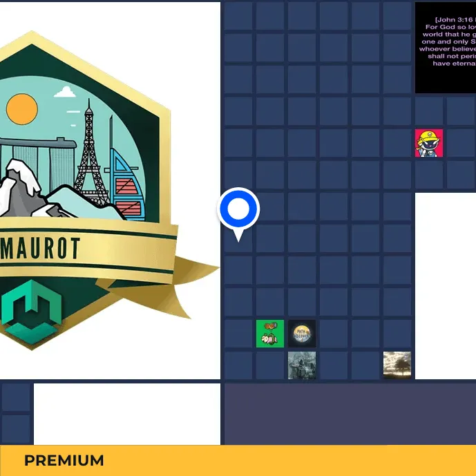The width and height of the screenshot is (476, 476).
Task: Open the black John 3:16 verse tile
Action: pyautogui.click(x=446, y=48)
